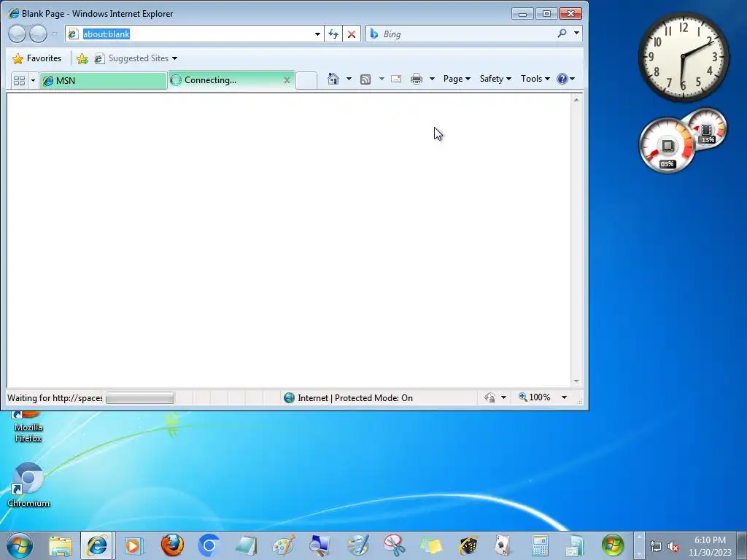
Task: Open the Feeds dropdown arrow
Action: pos(382,79)
